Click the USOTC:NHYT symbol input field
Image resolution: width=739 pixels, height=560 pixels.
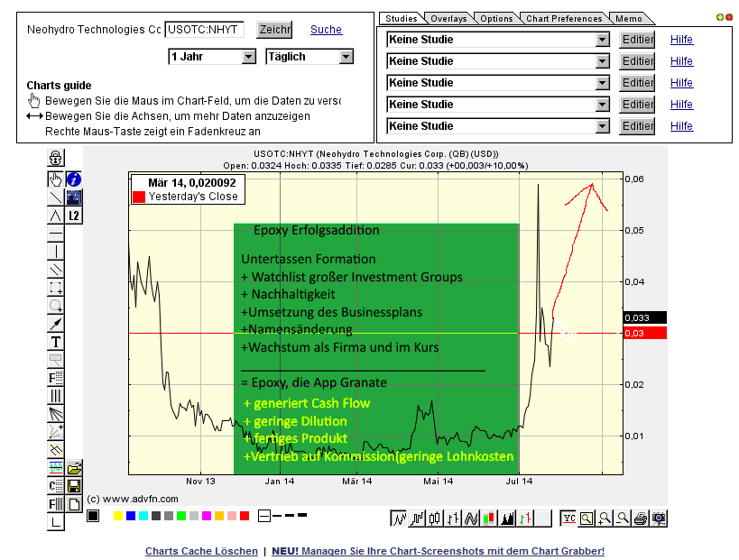(204, 30)
